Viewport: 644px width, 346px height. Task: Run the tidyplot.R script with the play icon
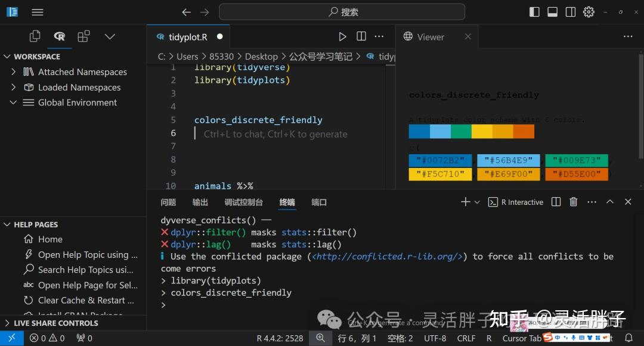tap(343, 36)
